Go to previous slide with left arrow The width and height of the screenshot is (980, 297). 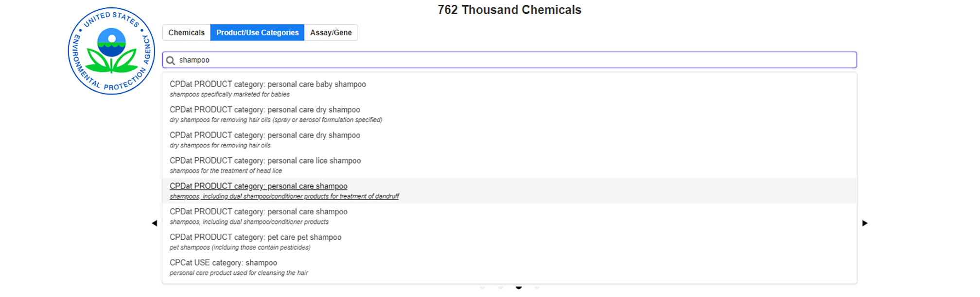pos(155,223)
